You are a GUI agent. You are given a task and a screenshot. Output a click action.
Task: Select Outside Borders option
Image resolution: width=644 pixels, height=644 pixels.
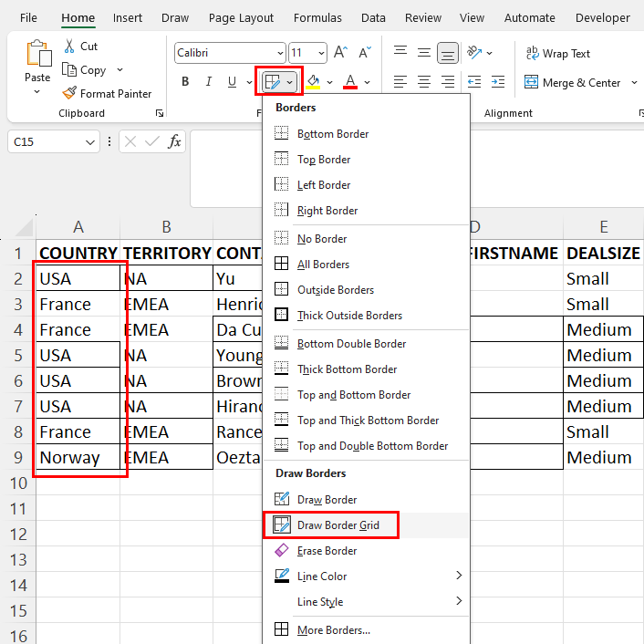366,289
